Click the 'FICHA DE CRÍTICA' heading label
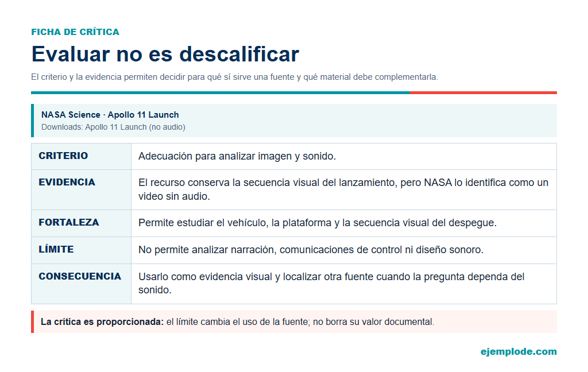 pos(75,32)
